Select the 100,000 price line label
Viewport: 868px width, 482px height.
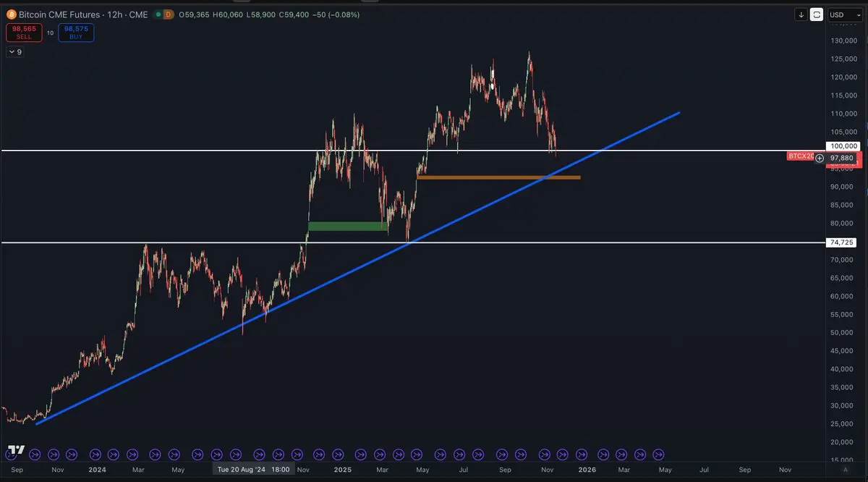click(842, 146)
